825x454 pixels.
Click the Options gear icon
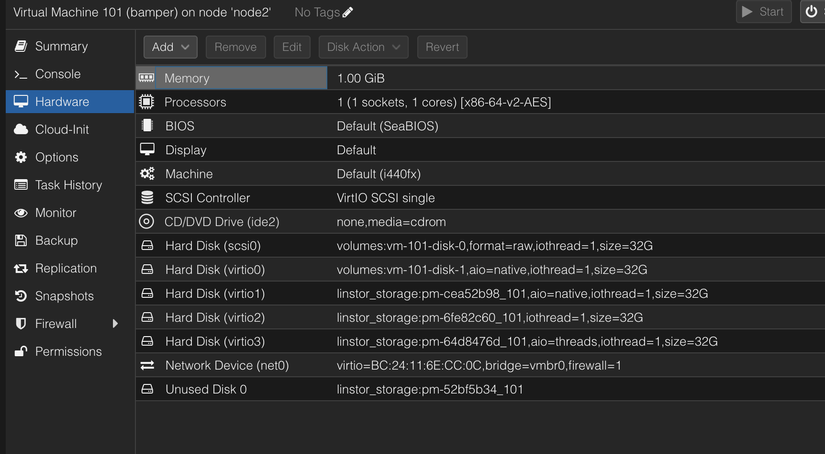pyautogui.click(x=21, y=157)
